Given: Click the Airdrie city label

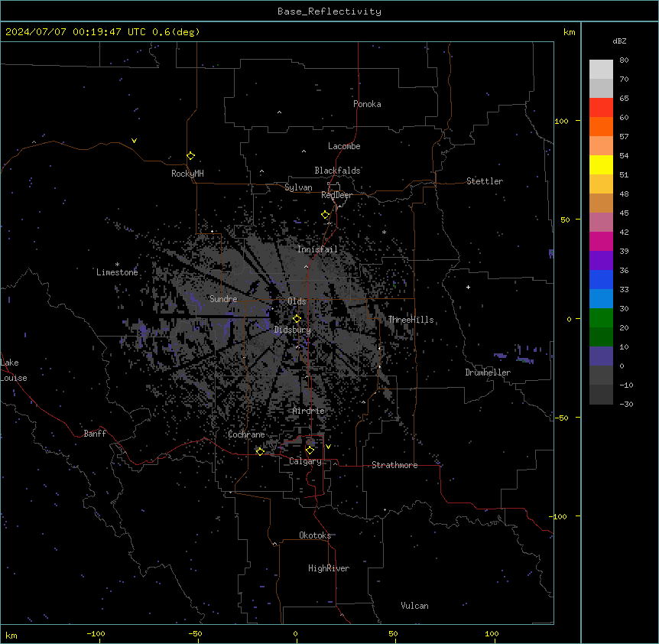Looking at the screenshot, I should (309, 411).
